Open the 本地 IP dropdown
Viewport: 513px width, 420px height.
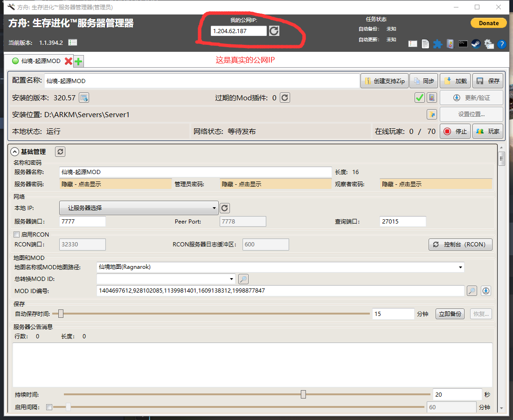point(139,208)
